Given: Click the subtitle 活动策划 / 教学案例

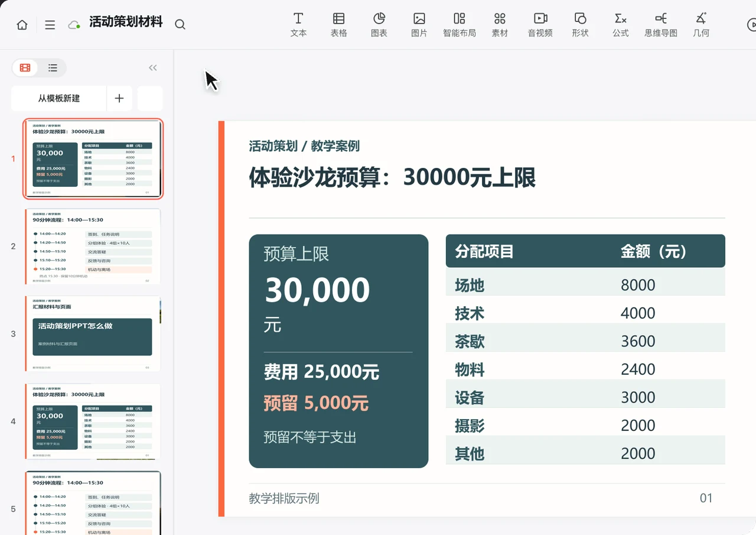Looking at the screenshot, I should [x=304, y=146].
